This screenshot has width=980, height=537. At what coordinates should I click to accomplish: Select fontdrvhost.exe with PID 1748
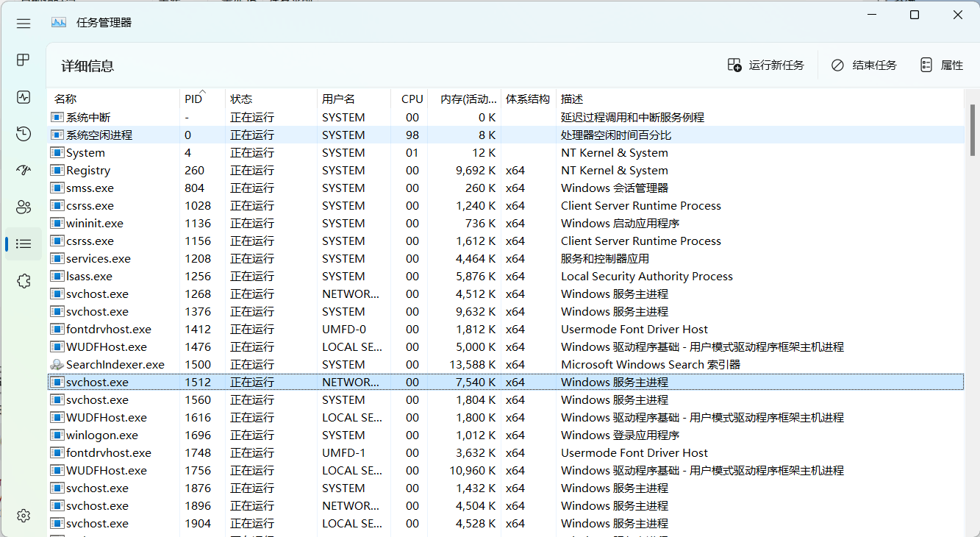tap(506, 453)
